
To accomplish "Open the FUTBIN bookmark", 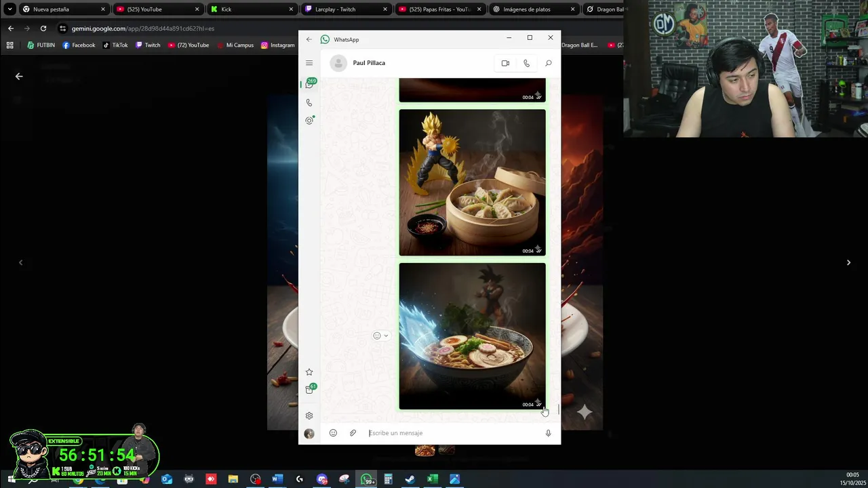I will tap(41, 45).
